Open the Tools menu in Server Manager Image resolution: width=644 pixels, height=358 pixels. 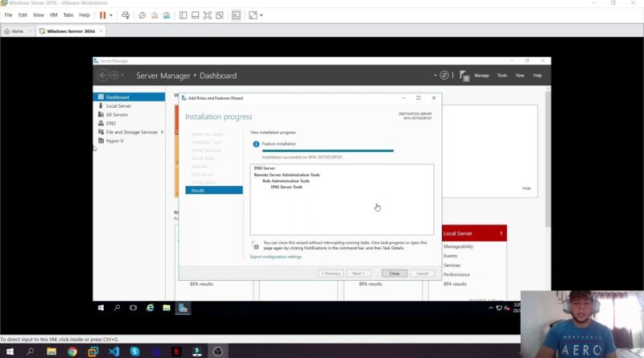(502, 76)
